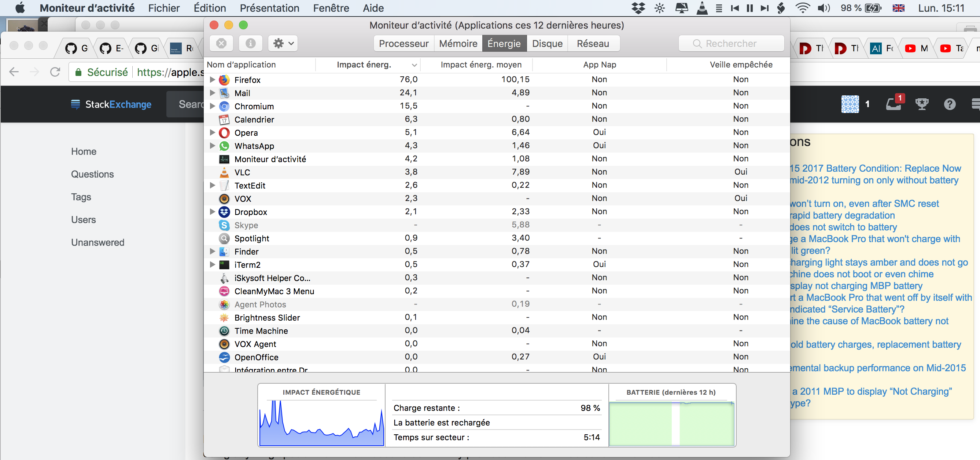
Task: Click the Spotlight magnifier icon in list
Action: (x=224, y=238)
